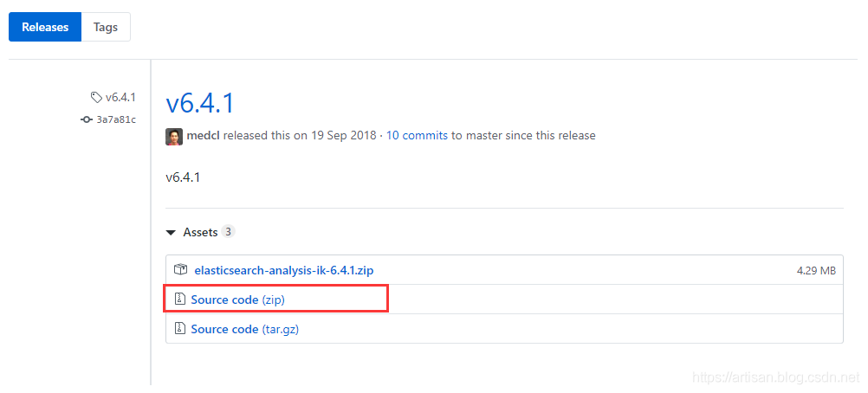The height and width of the screenshot is (393, 868).
Task: Download elasticsearch-analysis-ik-6.4.1.zip
Action: tap(284, 270)
